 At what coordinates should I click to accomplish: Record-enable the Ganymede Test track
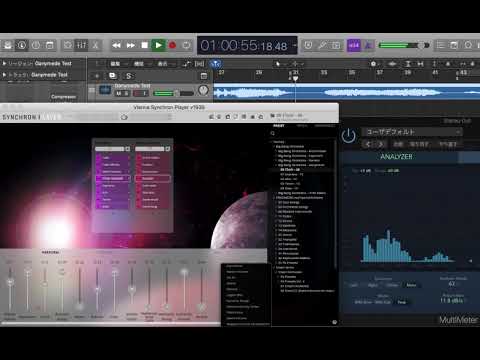pos(136,93)
